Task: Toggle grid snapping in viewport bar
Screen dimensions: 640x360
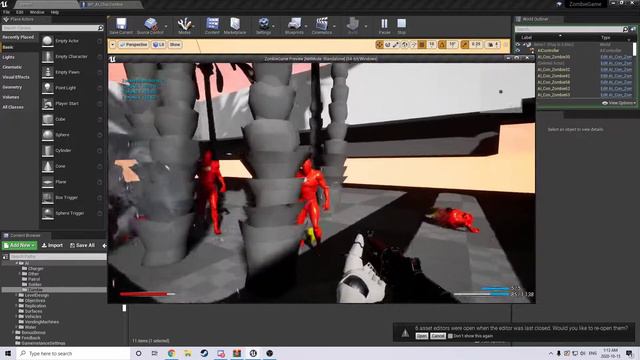Action: point(422,44)
